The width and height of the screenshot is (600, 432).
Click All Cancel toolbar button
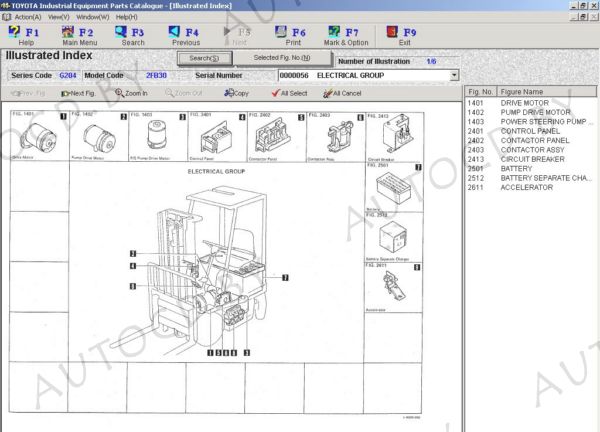click(342, 93)
